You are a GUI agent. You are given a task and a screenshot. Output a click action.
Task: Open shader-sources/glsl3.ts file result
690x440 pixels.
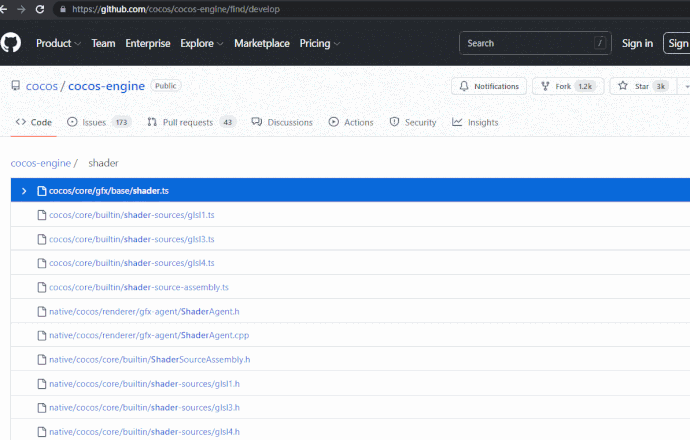pos(132,239)
